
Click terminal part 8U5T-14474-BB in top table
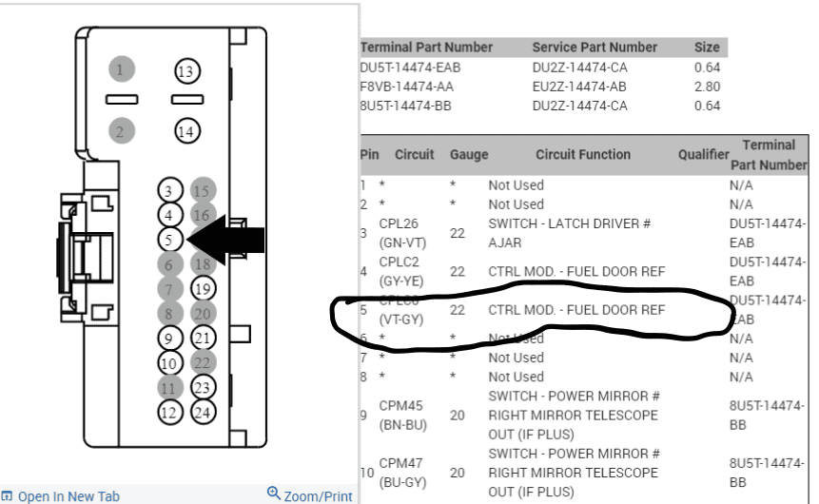coord(406,106)
